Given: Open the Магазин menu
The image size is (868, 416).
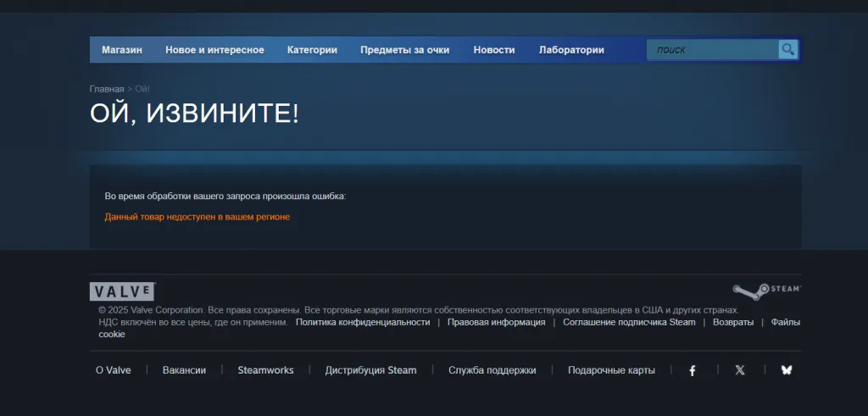Looking at the screenshot, I should pyautogui.click(x=122, y=50).
